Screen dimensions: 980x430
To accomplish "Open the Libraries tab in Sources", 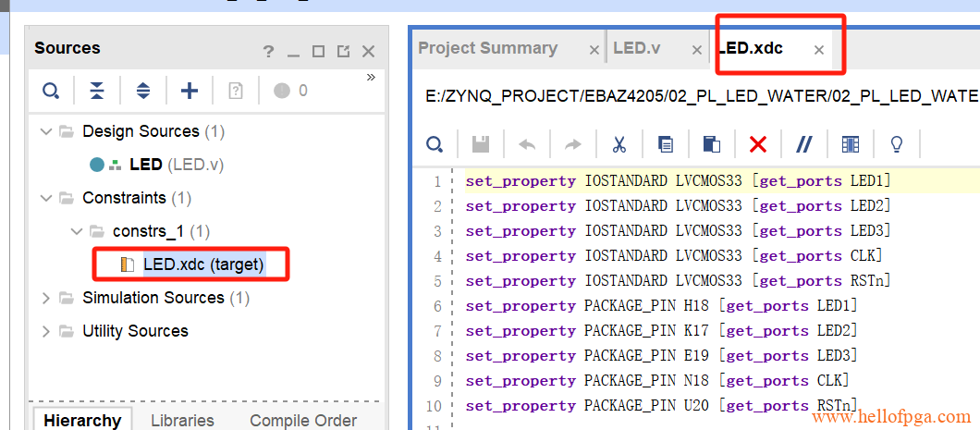I will (182, 421).
